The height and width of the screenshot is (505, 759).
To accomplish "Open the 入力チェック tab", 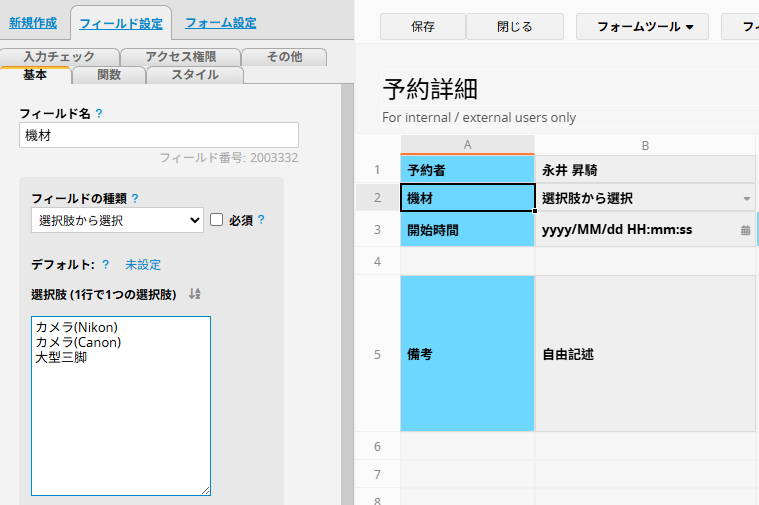I will coord(59,57).
